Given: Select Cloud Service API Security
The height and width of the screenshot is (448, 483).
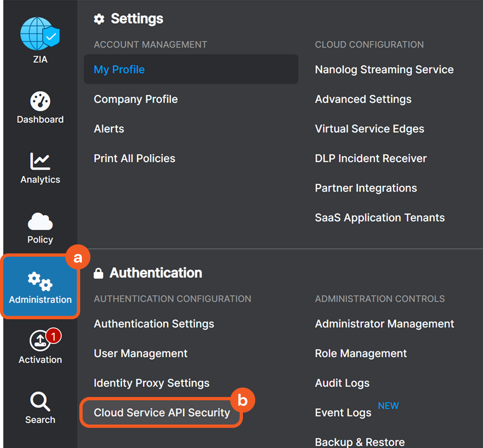Looking at the screenshot, I should click(162, 413).
